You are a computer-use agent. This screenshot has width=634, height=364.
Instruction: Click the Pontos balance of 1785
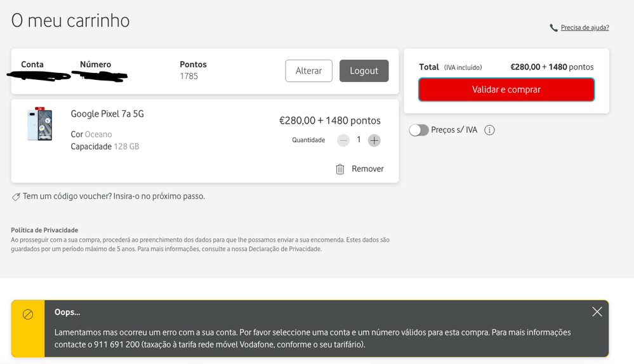coord(188,76)
